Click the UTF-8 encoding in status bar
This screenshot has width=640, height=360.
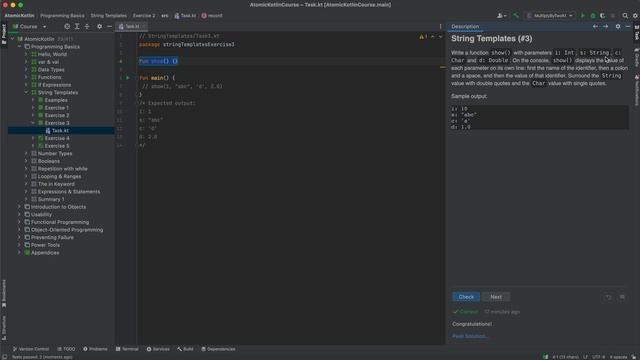click(598, 357)
